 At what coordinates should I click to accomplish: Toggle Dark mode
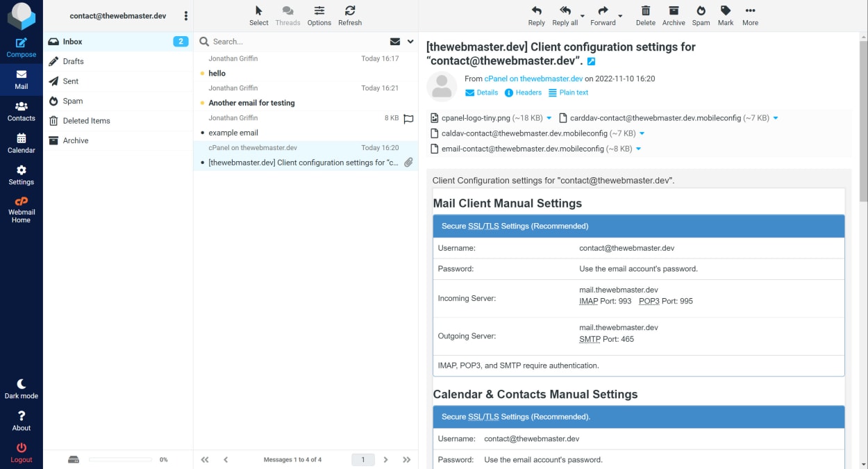pyautogui.click(x=22, y=389)
